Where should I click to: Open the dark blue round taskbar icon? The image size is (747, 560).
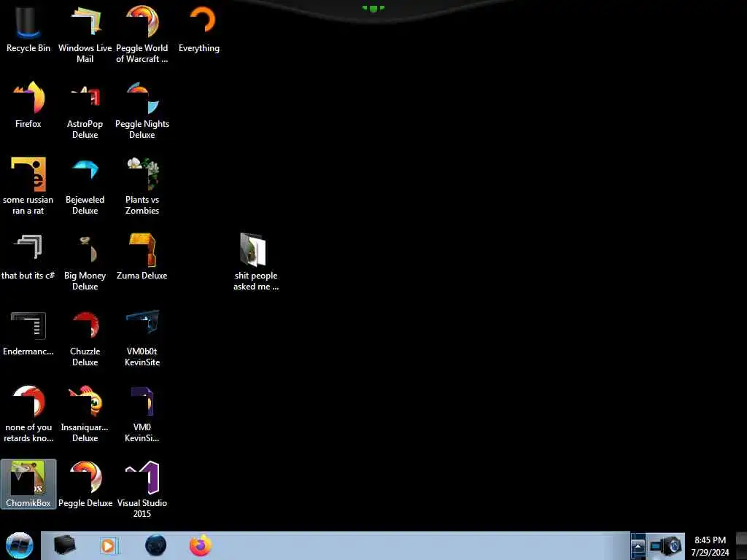[x=156, y=545]
